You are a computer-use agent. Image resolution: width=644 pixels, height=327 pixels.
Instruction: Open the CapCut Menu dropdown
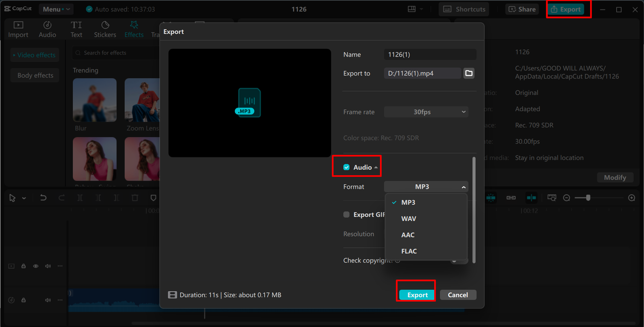(x=55, y=9)
